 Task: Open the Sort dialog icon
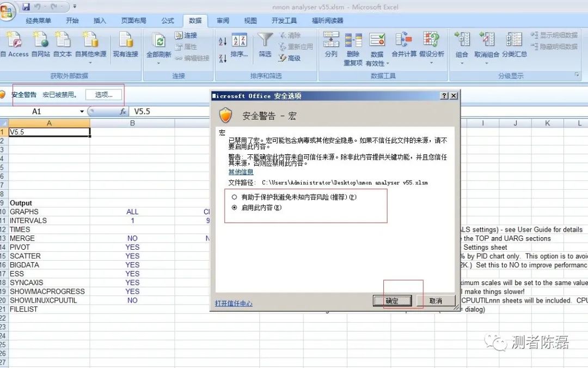239,40
